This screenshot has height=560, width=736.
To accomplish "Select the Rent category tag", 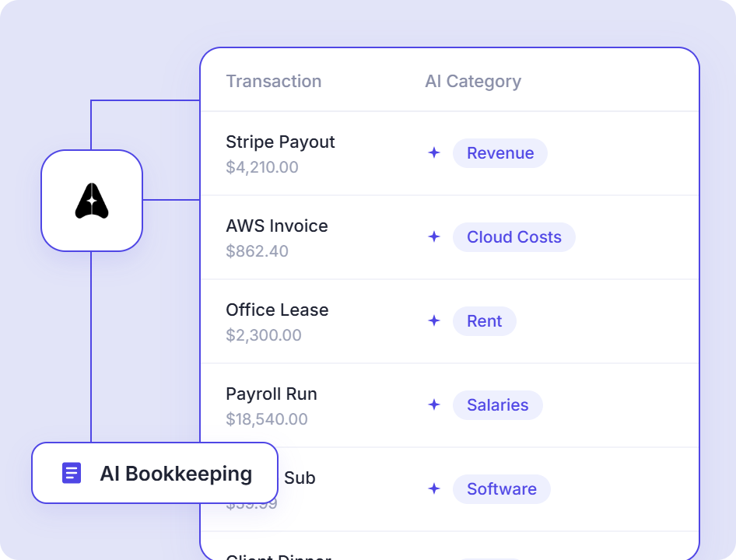I will tap(485, 321).
